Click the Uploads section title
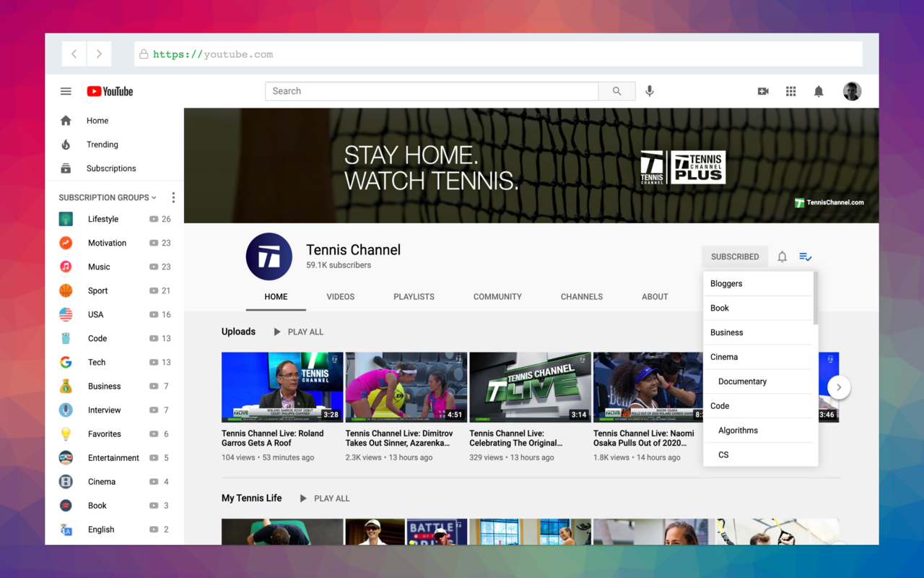The height and width of the screenshot is (578, 924). (x=238, y=332)
